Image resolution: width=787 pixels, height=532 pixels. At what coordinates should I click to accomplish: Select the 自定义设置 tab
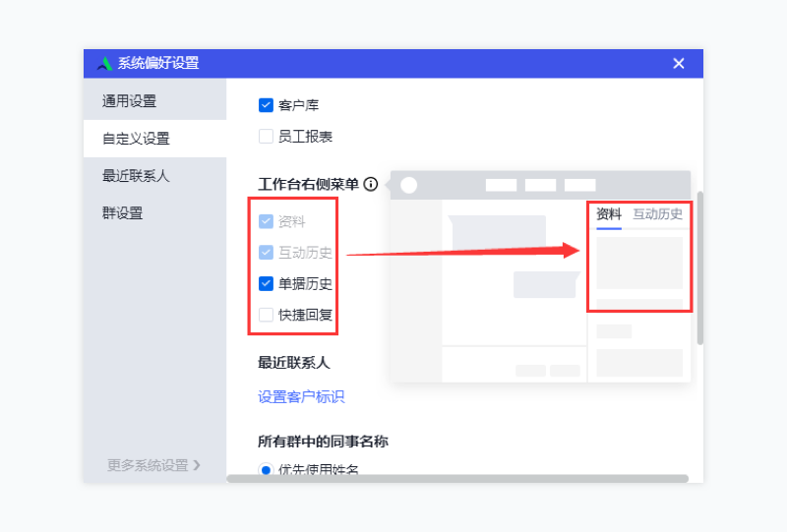click(155, 139)
